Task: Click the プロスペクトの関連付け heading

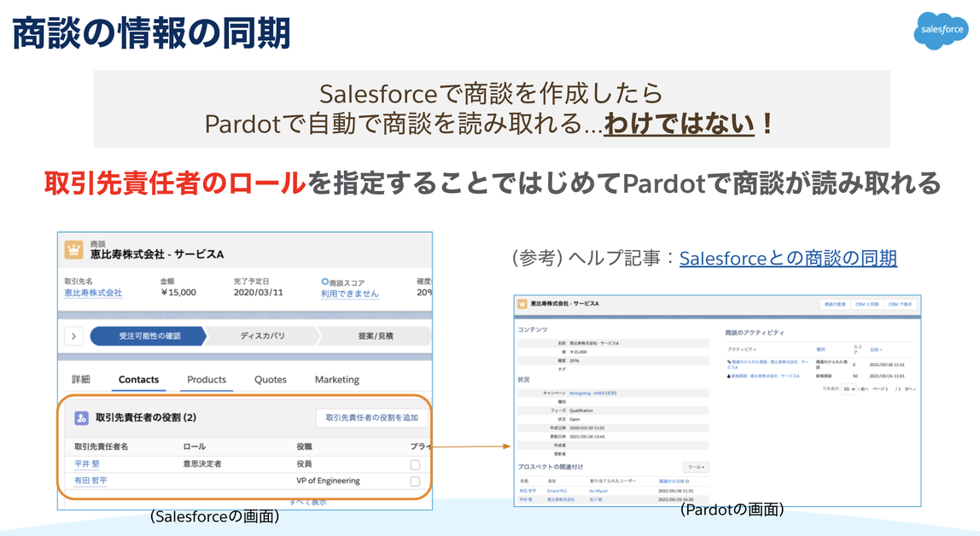Action: [551, 467]
